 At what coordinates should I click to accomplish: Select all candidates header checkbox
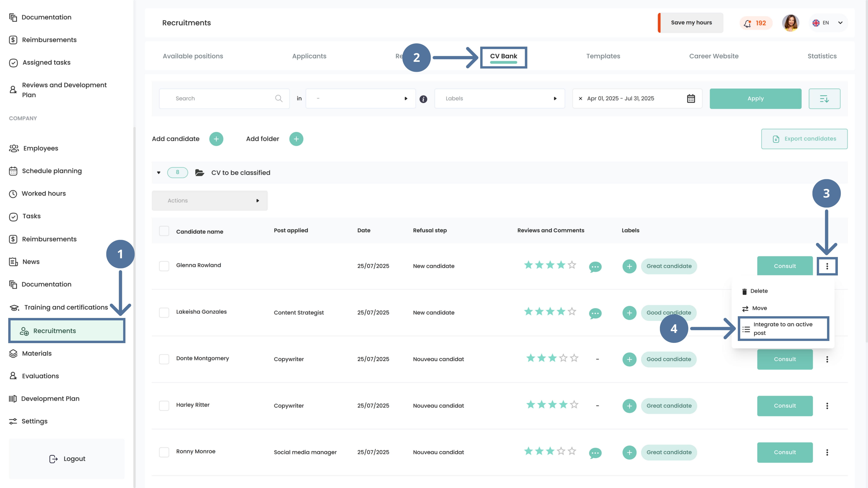point(164,231)
